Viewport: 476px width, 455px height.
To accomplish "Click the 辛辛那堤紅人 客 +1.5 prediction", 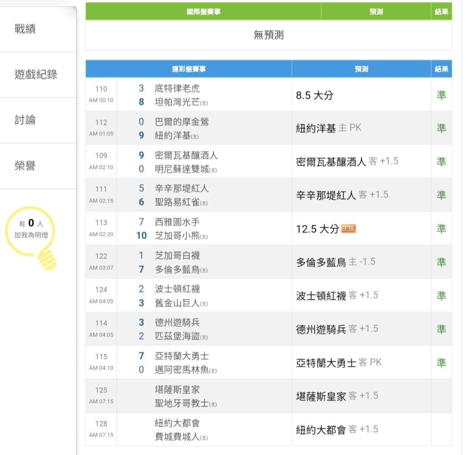I will pyautogui.click(x=342, y=195).
